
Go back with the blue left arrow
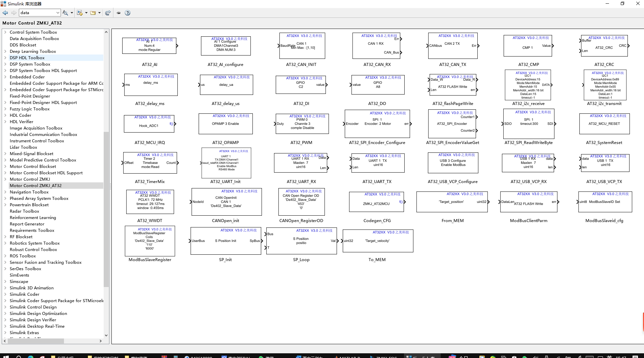click(x=5, y=13)
